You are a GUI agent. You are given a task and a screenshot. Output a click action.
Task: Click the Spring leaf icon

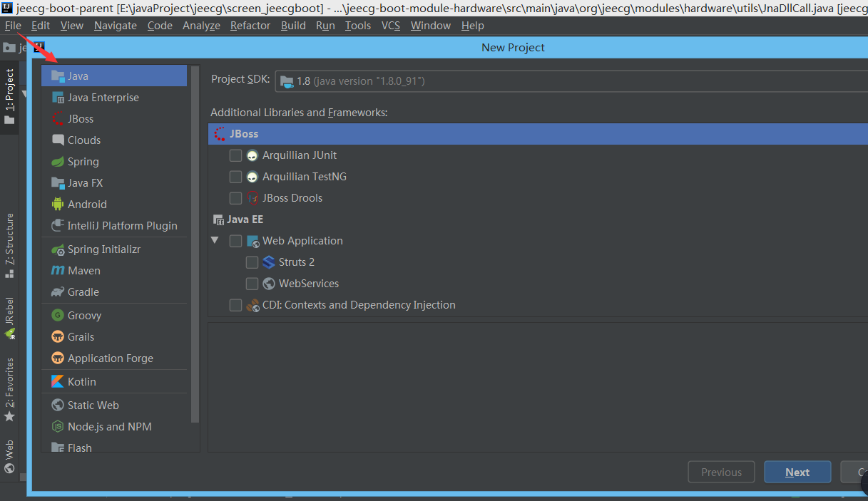[58, 161]
